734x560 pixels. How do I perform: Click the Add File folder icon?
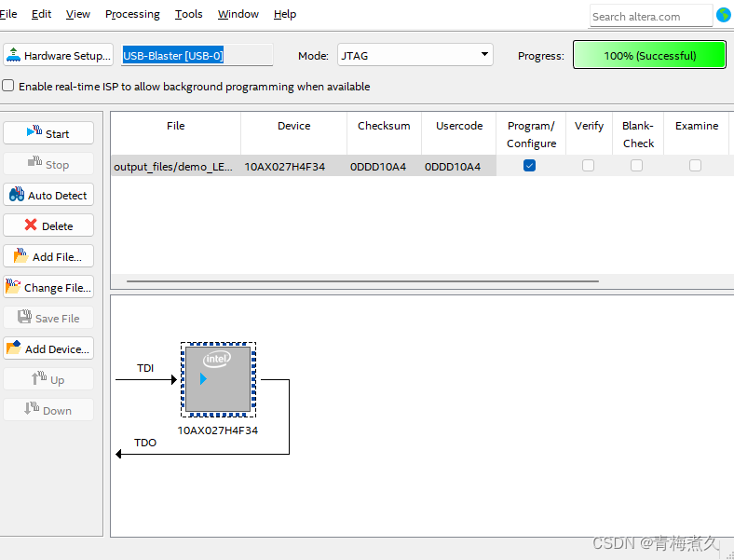pos(20,255)
